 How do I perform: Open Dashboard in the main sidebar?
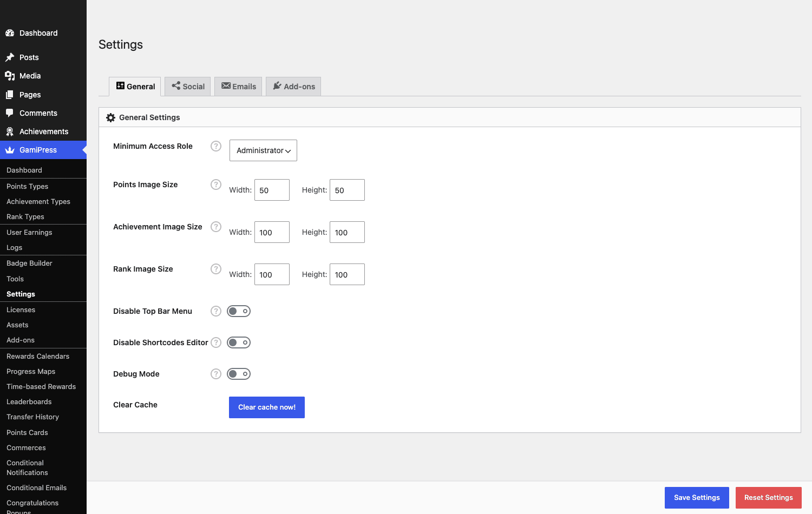(43, 33)
